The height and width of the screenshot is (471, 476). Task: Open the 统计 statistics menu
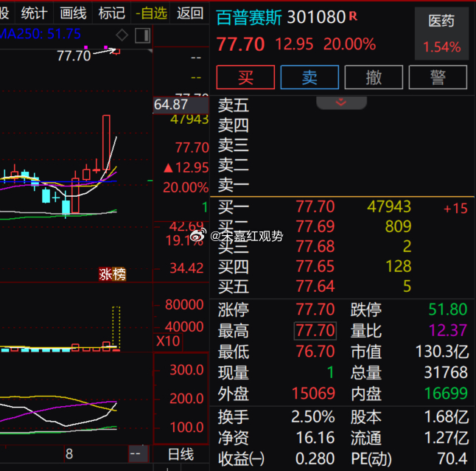tap(34, 13)
